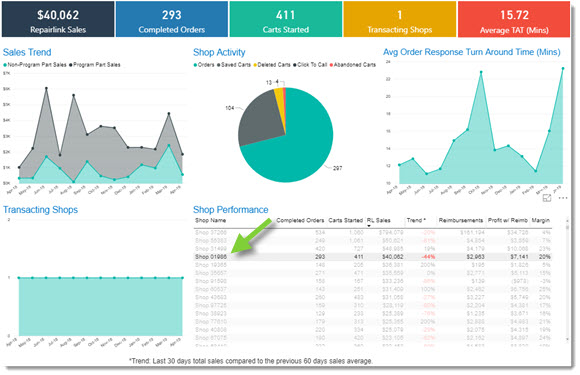The height and width of the screenshot is (375, 580).
Task: Select the Shop 35657 row
Action: click(x=373, y=273)
